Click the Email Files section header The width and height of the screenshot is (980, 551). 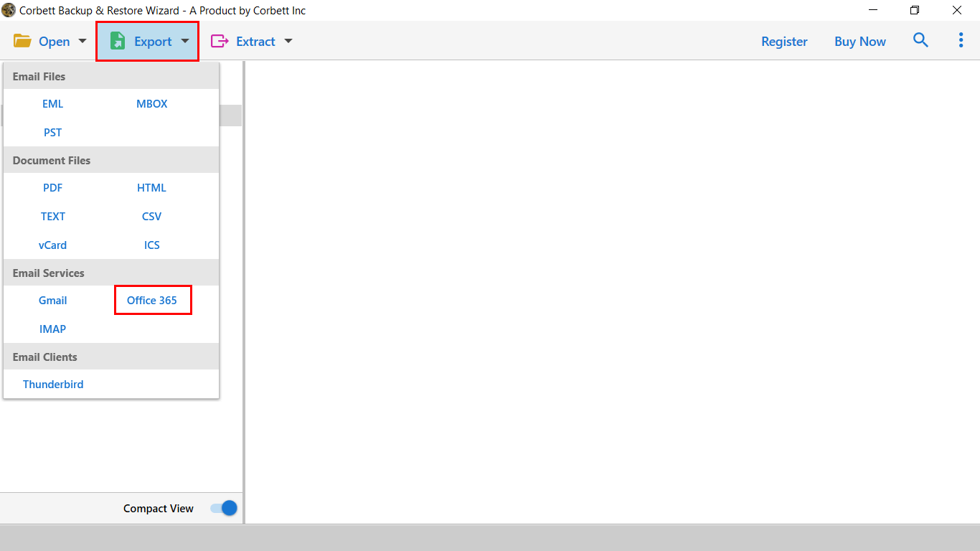[x=111, y=76]
